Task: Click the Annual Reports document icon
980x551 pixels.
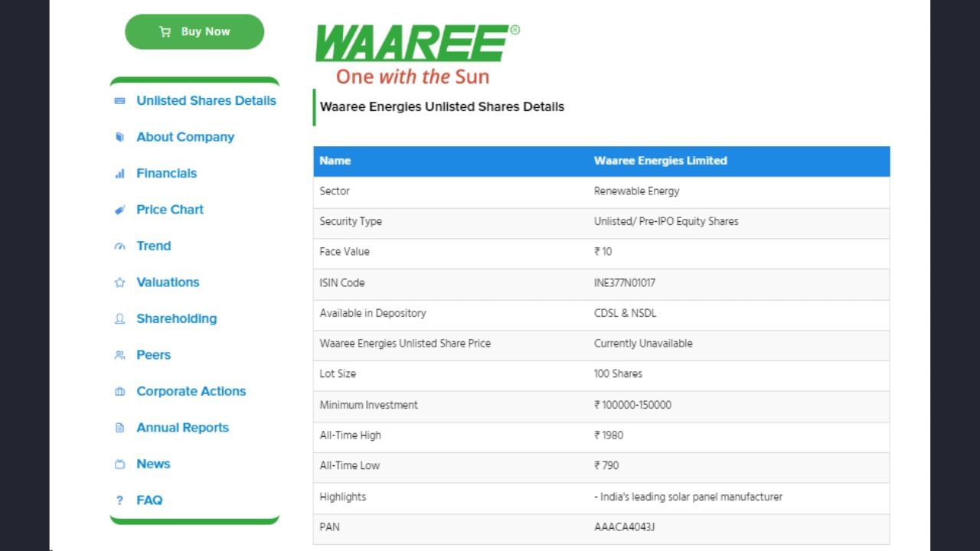Action: [119, 428]
